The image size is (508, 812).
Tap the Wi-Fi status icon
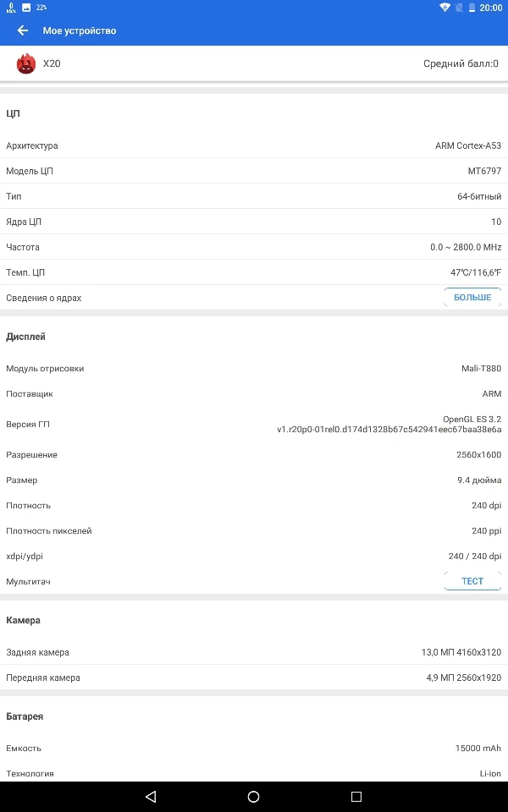444,8
